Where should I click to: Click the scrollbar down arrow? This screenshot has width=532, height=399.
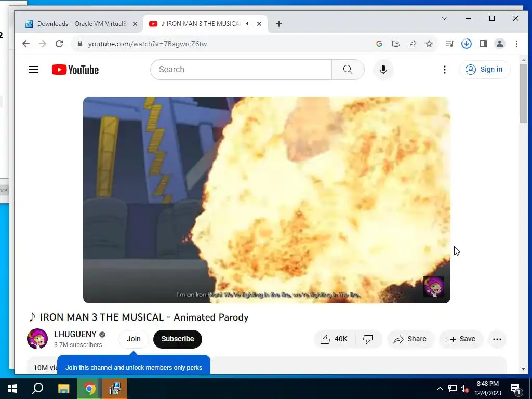[x=523, y=369]
